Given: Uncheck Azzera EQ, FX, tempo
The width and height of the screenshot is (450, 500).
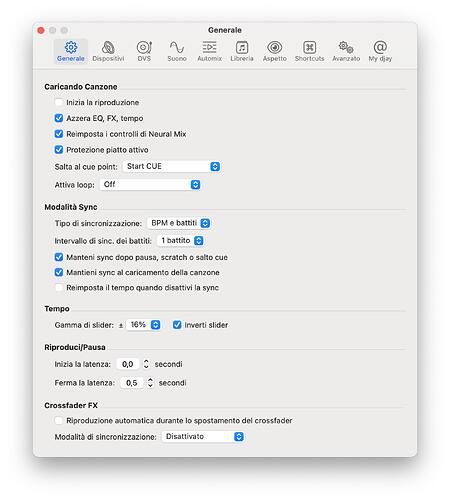Looking at the screenshot, I should click(x=59, y=118).
